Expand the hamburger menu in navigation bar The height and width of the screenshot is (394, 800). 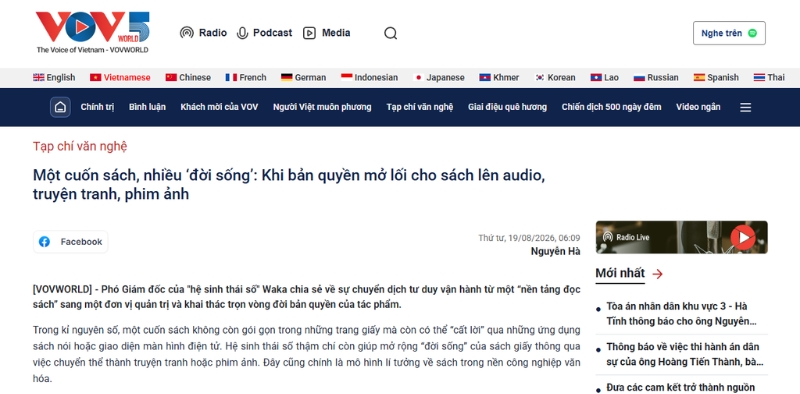[745, 107]
